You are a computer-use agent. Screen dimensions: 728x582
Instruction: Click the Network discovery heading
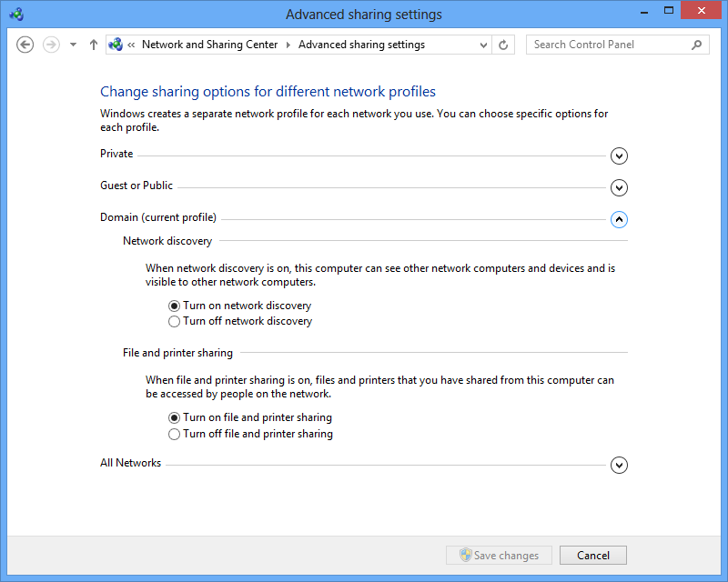pyautogui.click(x=167, y=241)
